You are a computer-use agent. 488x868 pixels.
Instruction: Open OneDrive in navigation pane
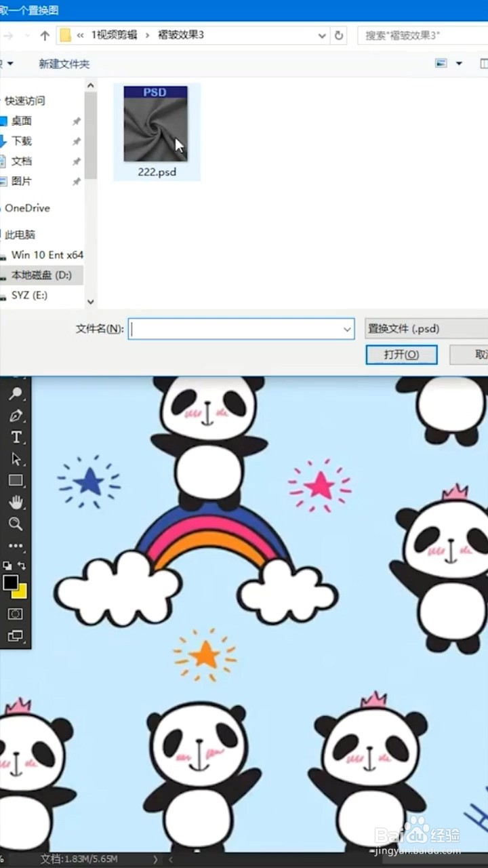click(x=27, y=208)
